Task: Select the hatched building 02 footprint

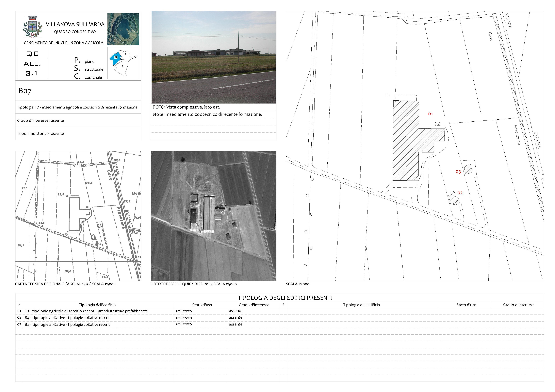Action: coord(454,198)
